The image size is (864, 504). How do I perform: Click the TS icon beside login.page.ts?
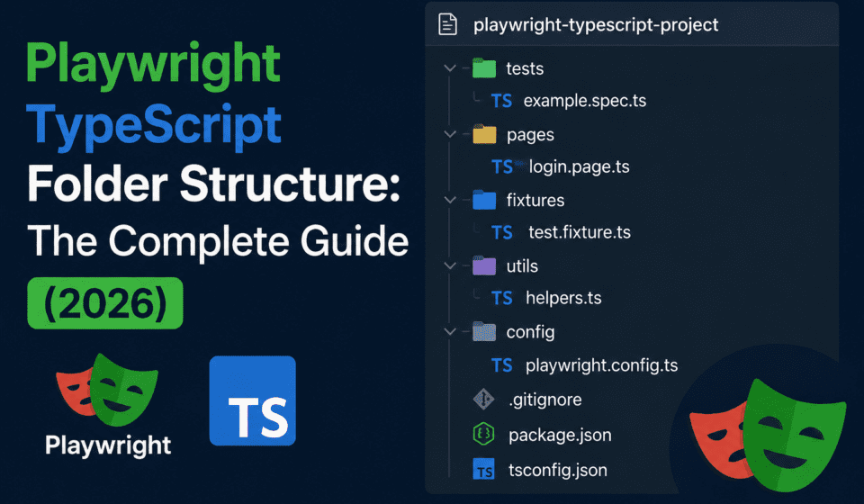[x=502, y=166]
